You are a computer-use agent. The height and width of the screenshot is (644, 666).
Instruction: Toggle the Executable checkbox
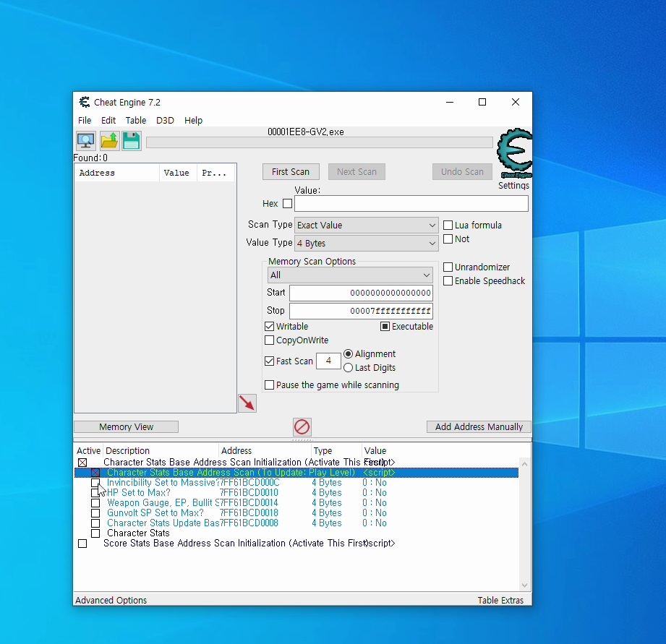click(x=385, y=327)
